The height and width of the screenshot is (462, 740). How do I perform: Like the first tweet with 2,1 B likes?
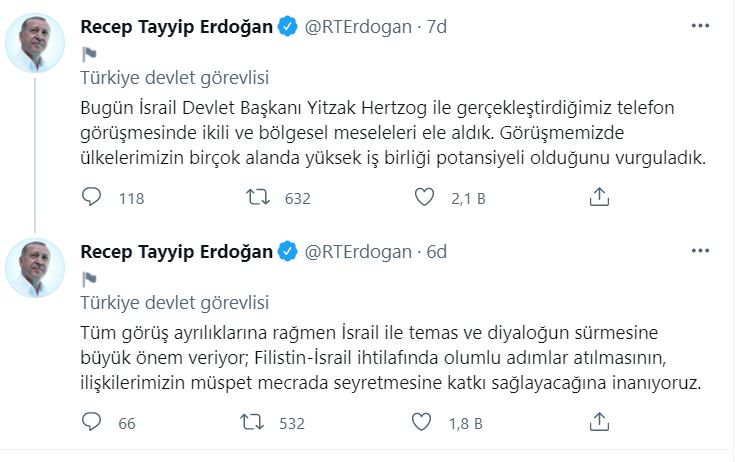pos(427,198)
